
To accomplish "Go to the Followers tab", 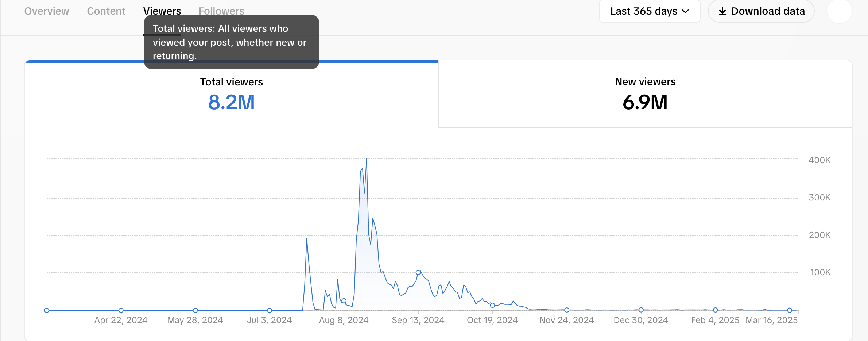I will (x=221, y=11).
